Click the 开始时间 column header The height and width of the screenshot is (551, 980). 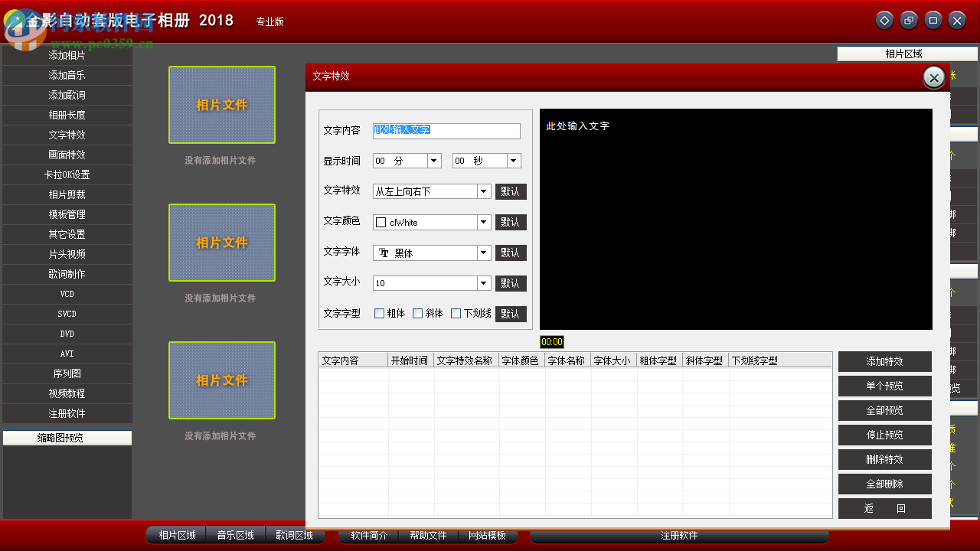(411, 360)
